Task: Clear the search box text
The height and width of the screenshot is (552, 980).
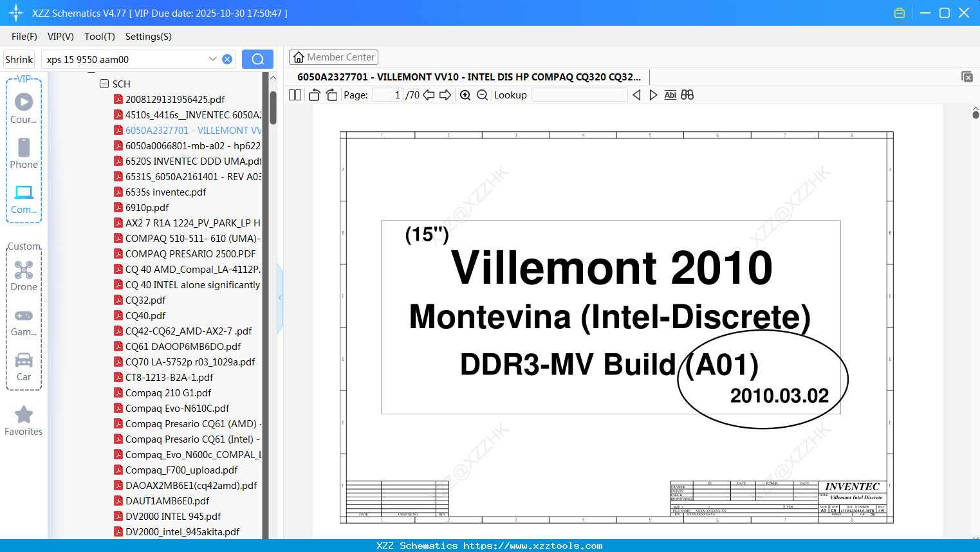Action: pos(227,59)
